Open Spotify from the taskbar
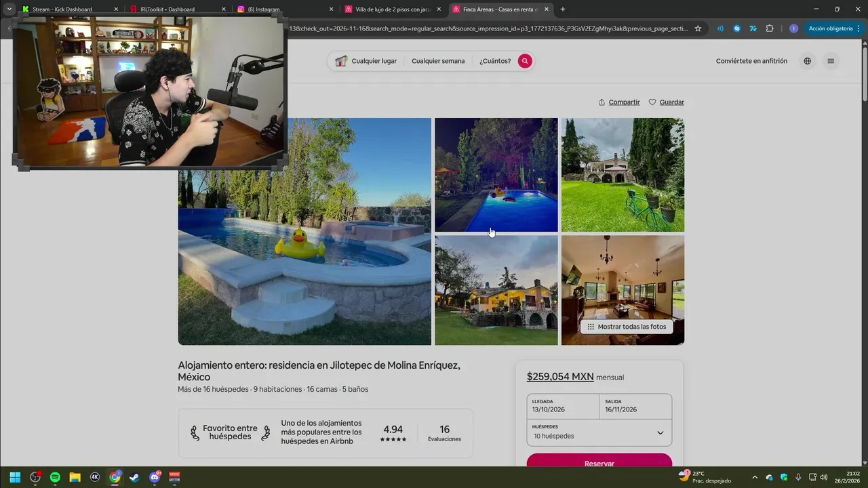Screen dimensions: 868x488 (55, 477)
